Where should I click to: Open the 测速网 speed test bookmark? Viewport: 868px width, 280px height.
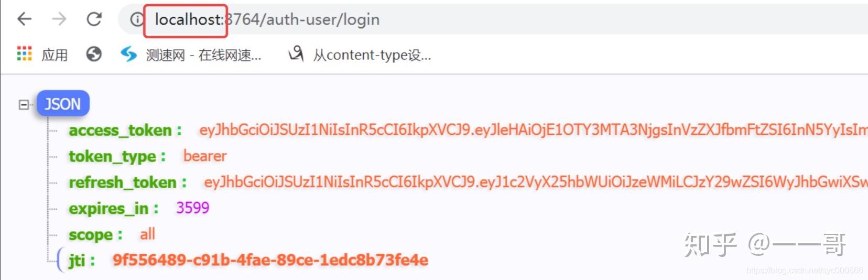(x=191, y=54)
